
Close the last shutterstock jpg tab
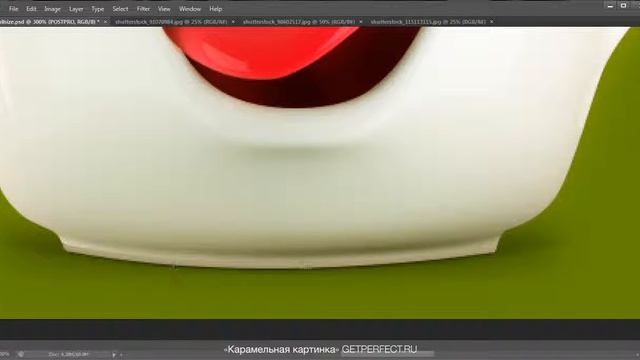pos(491,22)
